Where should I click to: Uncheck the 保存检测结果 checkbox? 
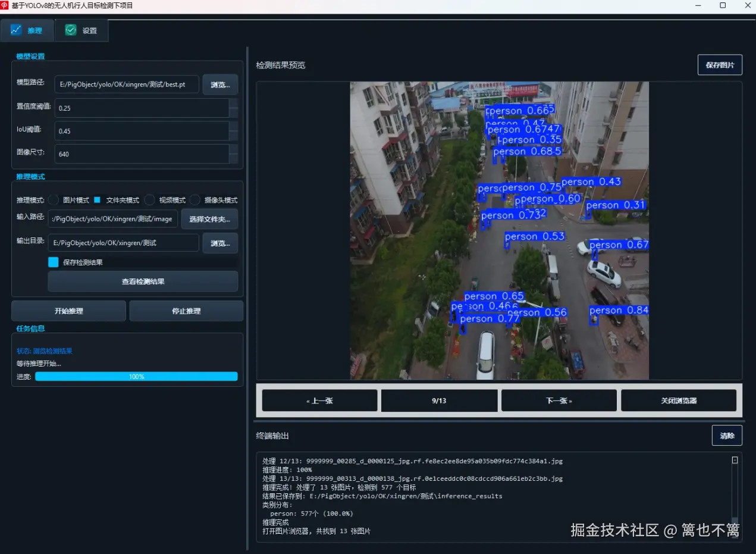53,262
